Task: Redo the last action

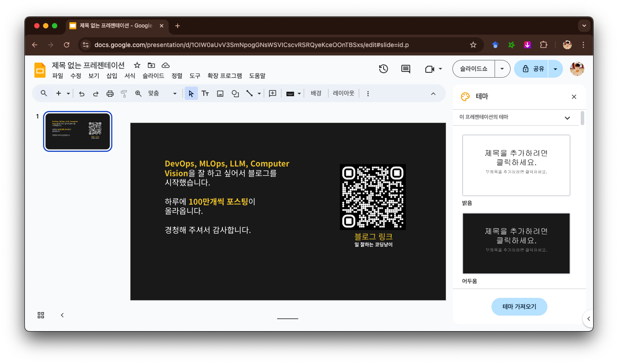Action: click(96, 93)
